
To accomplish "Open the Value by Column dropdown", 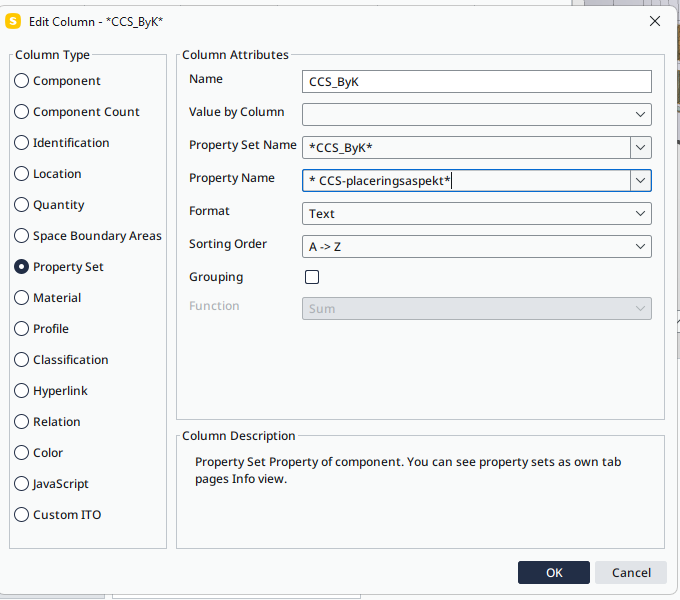I will pyautogui.click(x=477, y=114).
